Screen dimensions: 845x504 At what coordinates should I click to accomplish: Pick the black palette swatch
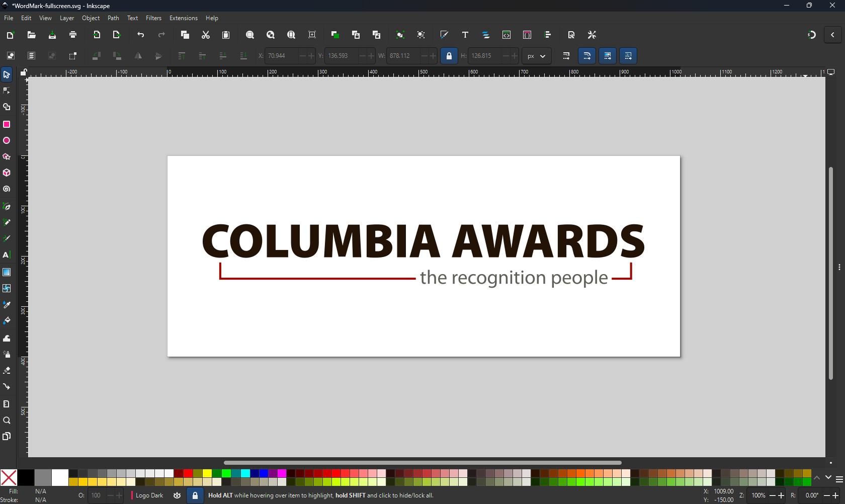click(x=26, y=477)
